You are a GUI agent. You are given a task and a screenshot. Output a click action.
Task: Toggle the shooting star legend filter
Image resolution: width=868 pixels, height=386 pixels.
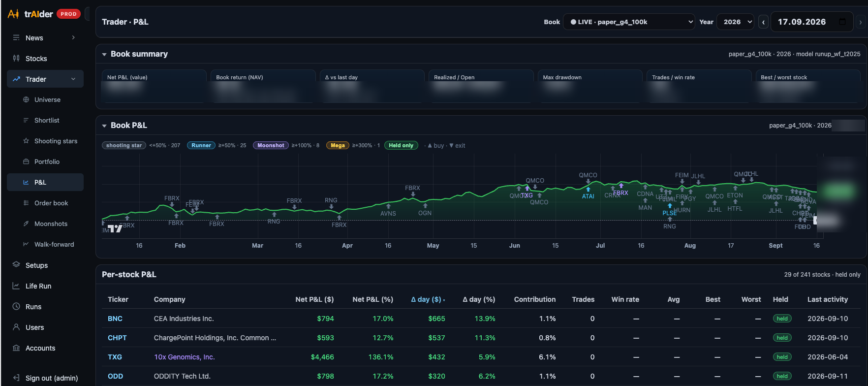(x=124, y=145)
